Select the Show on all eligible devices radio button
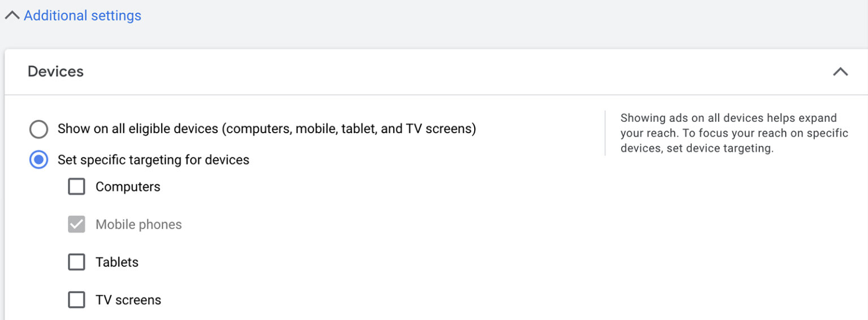Screen dimensions: 868x320 pyautogui.click(x=38, y=129)
